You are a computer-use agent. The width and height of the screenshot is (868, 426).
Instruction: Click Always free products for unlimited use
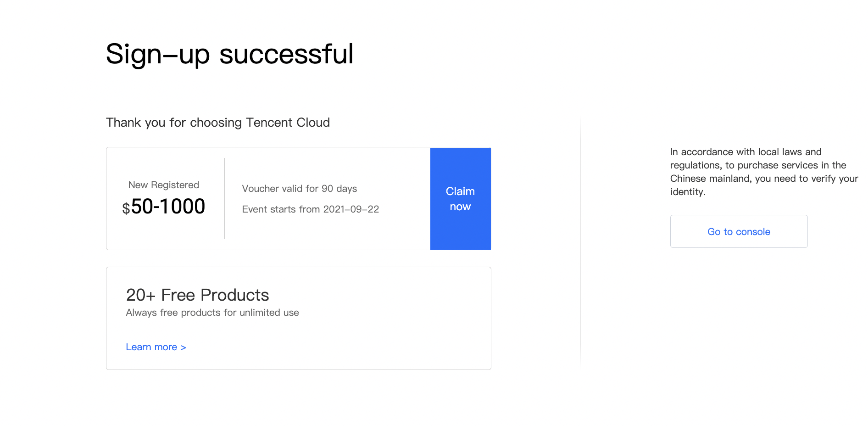212,313
